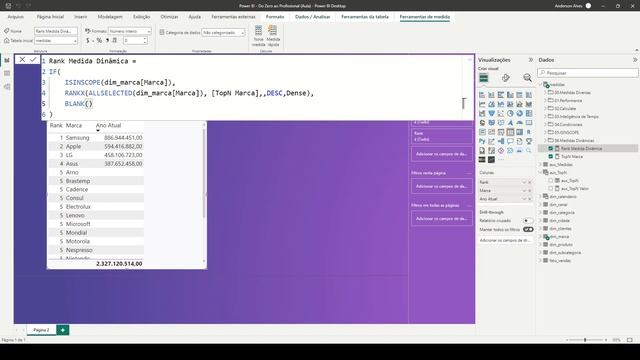Open the Modelagem ribbon tab

tap(110, 17)
